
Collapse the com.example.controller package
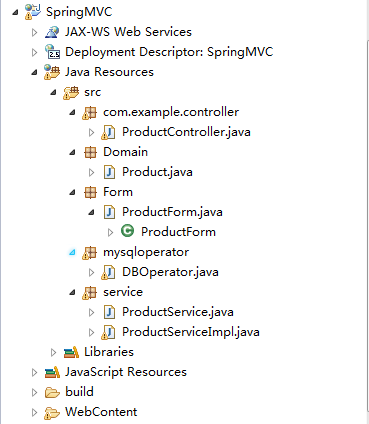(72, 113)
